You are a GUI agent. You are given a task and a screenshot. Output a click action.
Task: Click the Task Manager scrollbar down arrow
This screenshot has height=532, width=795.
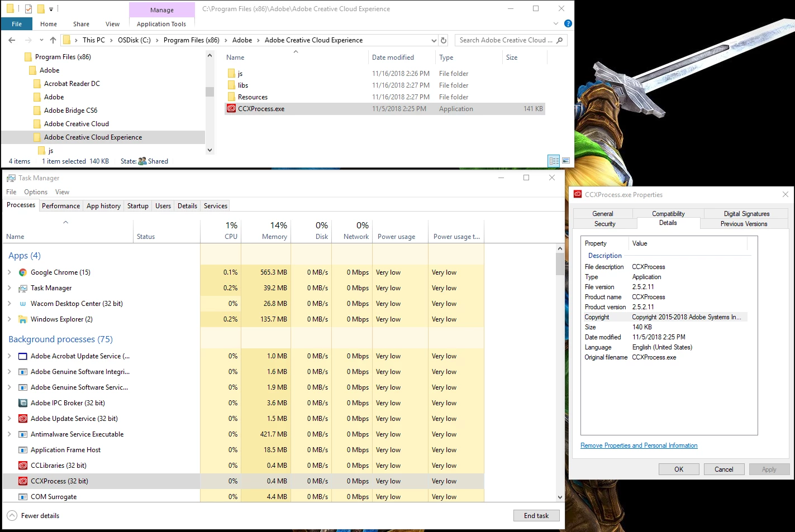pyautogui.click(x=560, y=497)
